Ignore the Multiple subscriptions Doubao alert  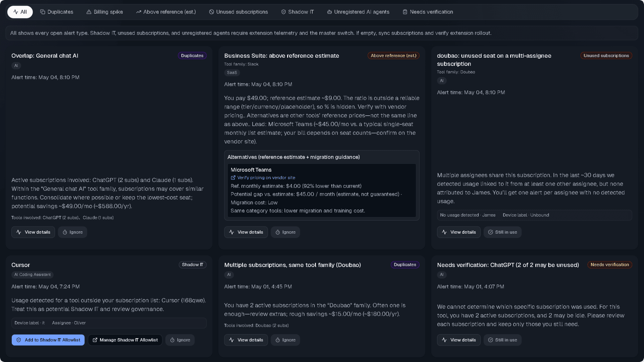(285, 340)
